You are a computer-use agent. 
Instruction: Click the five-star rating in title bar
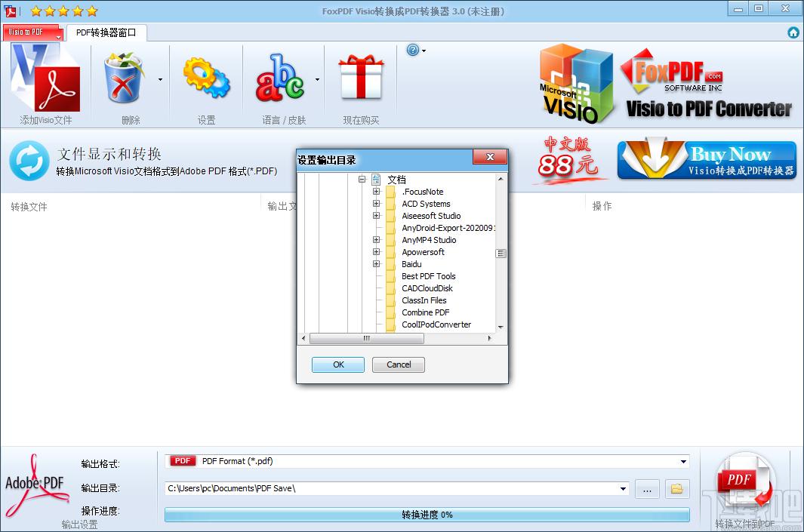(x=63, y=11)
